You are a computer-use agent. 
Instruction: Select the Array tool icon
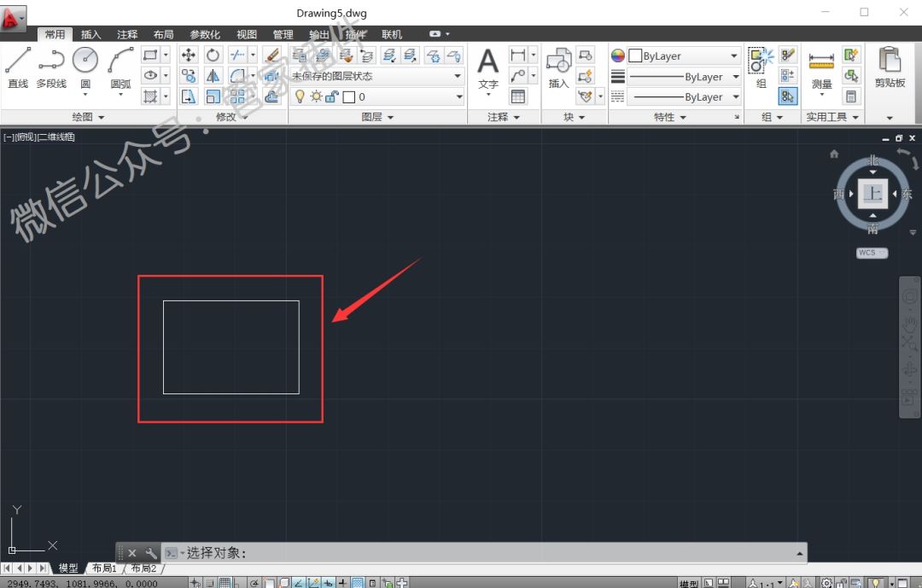237,96
